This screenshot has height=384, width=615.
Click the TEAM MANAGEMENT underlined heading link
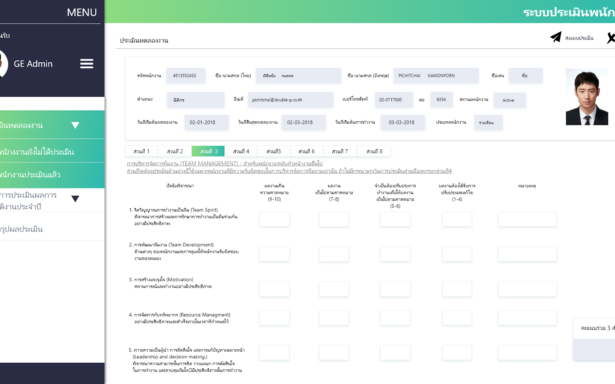pyautogui.click(x=225, y=163)
